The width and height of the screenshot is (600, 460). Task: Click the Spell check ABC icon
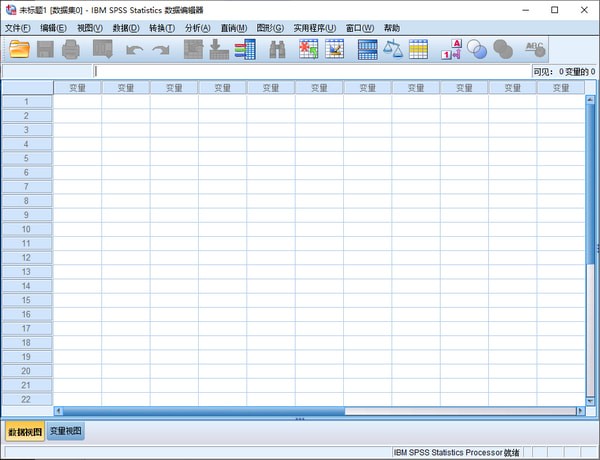[x=535, y=49]
